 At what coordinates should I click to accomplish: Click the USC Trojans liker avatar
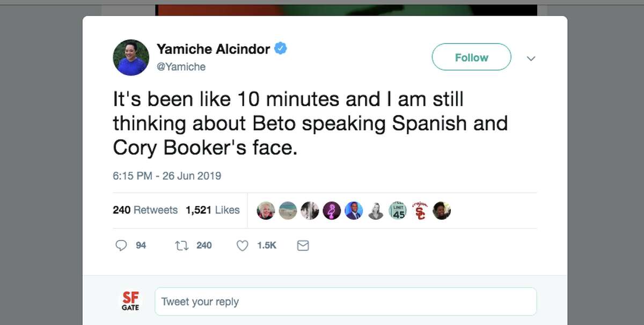tap(420, 210)
